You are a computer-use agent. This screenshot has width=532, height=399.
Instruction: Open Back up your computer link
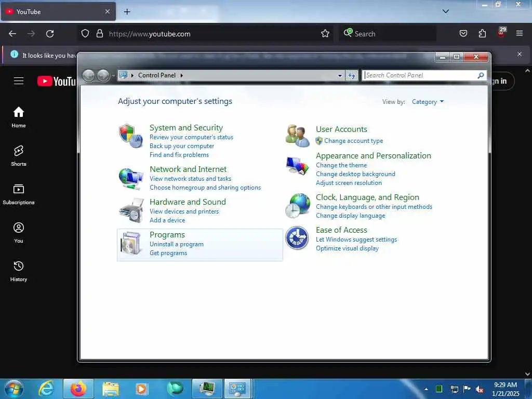[182, 146]
